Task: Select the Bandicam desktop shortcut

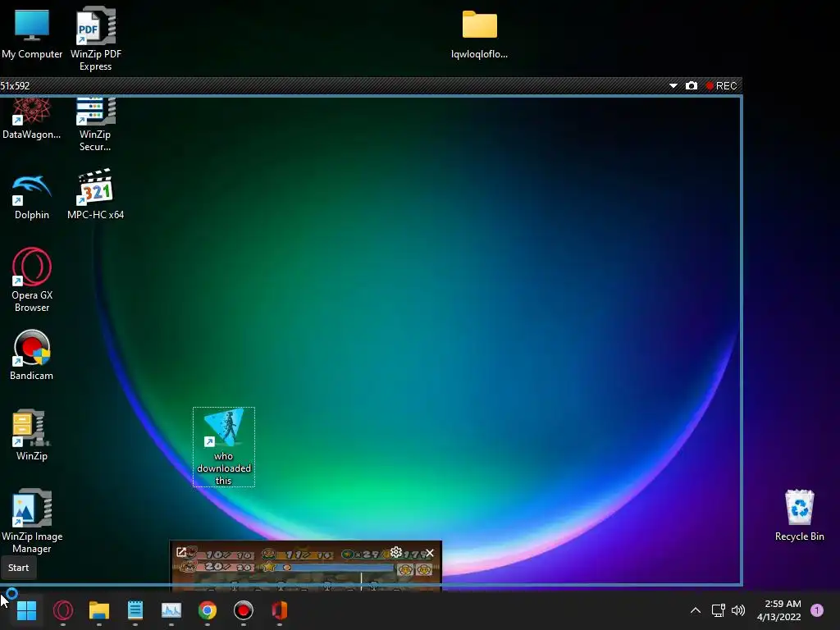Action: [32, 354]
